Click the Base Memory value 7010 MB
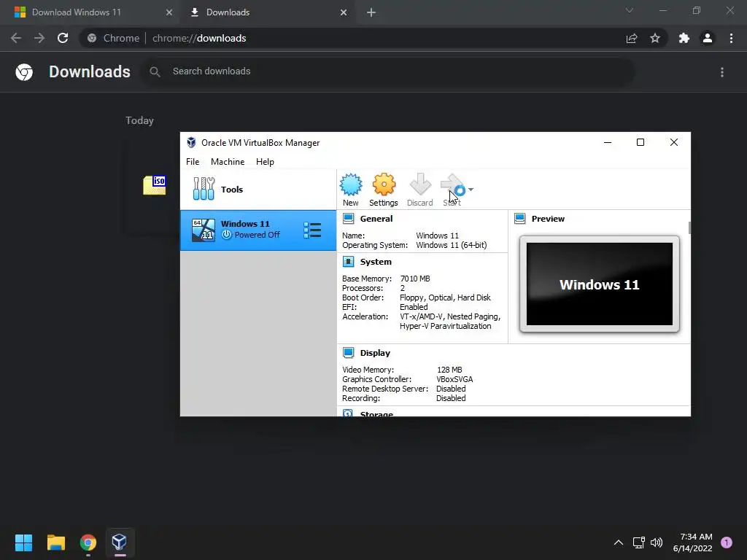 point(415,279)
